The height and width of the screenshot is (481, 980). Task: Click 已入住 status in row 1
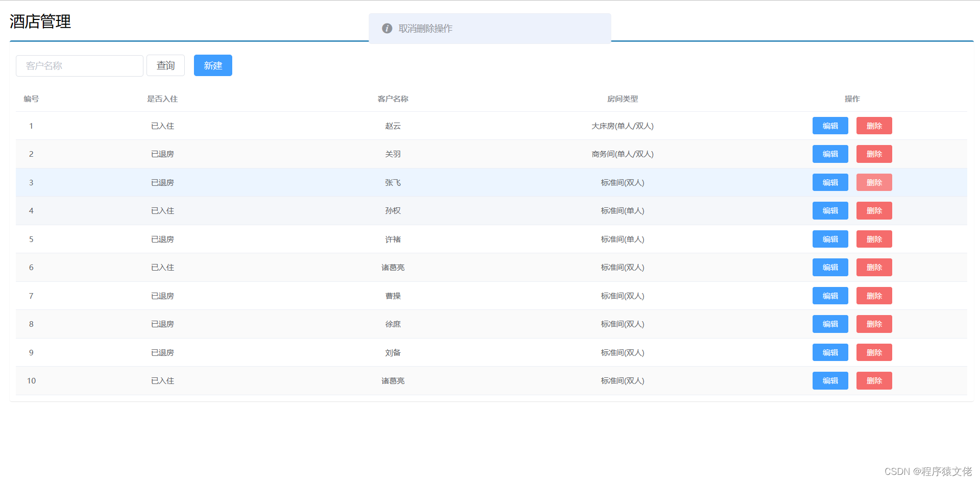(x=162, y=126)
